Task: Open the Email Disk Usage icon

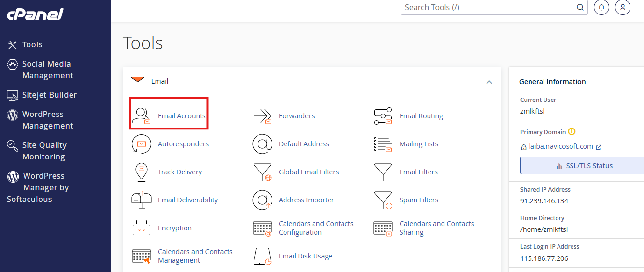Action: pos(262,256)
